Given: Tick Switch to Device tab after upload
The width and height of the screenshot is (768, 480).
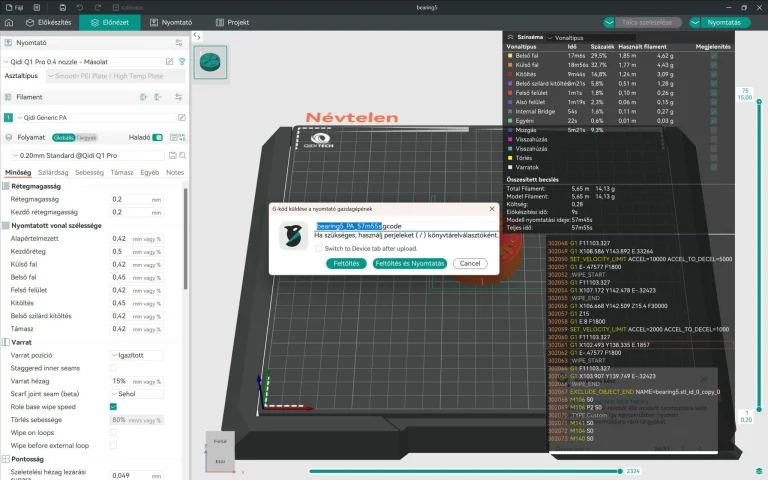Looking at the screenshot, I should click(x=318, y=248).
